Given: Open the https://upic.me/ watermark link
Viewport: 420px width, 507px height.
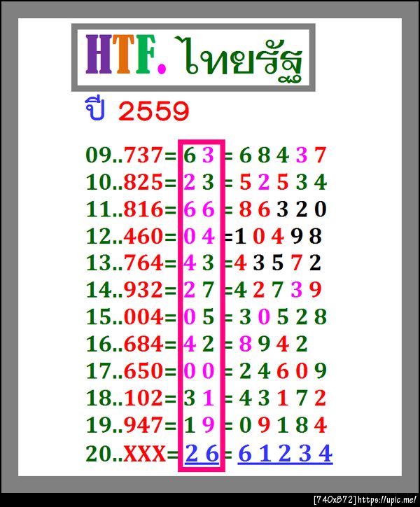Looking at the screenshot, I should pos(387,499).
